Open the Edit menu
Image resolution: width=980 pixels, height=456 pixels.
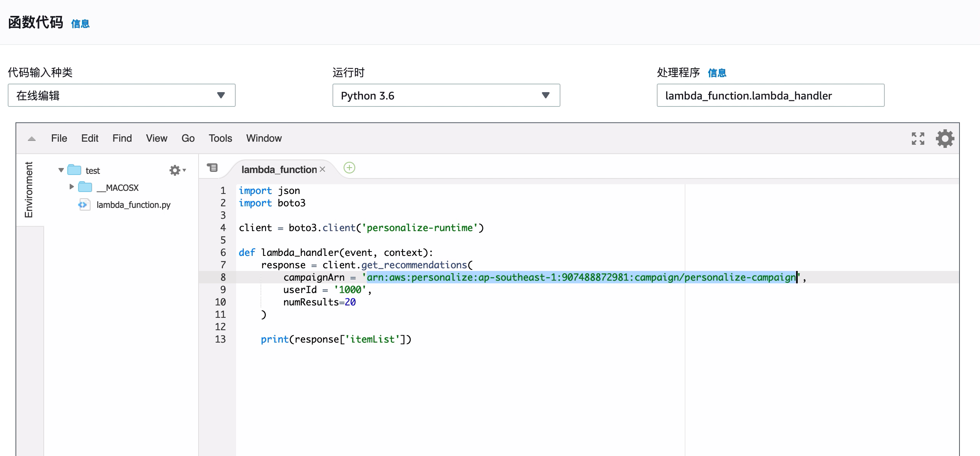coord(90,138)
